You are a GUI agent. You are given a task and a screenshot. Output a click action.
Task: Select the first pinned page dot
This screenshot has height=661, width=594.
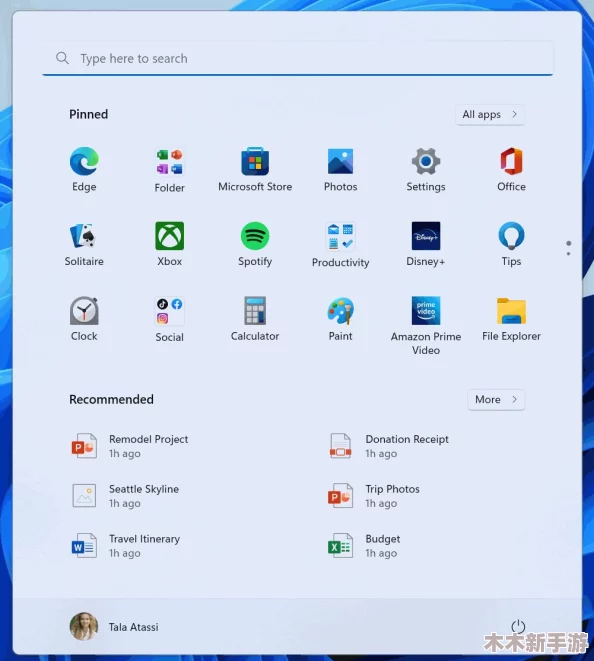click(569, 244)
